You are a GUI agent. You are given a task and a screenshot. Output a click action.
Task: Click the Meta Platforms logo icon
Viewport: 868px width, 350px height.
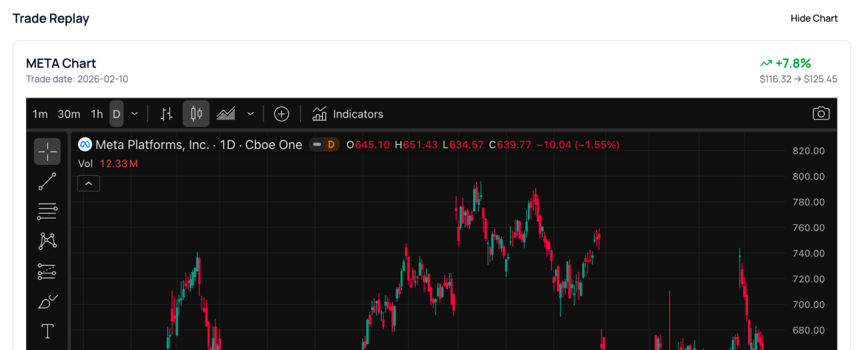coord(85,144)
